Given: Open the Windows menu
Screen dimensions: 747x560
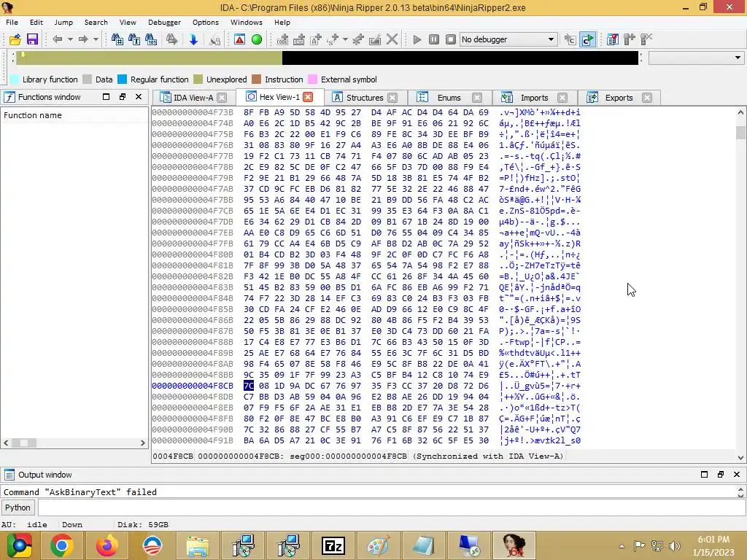Looking at the screenshot, I should (x=247, y=23).
